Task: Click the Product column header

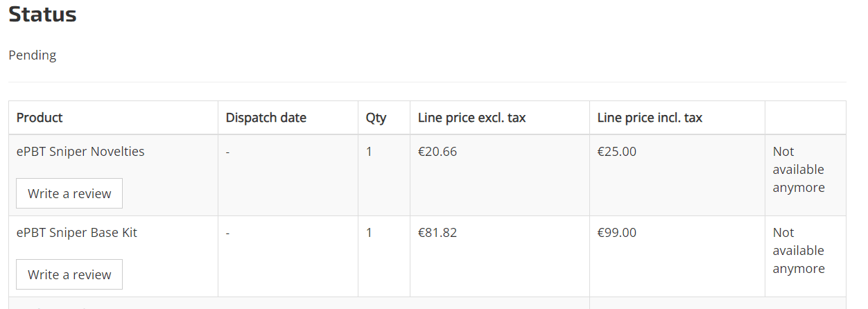Action: (40, 117)
